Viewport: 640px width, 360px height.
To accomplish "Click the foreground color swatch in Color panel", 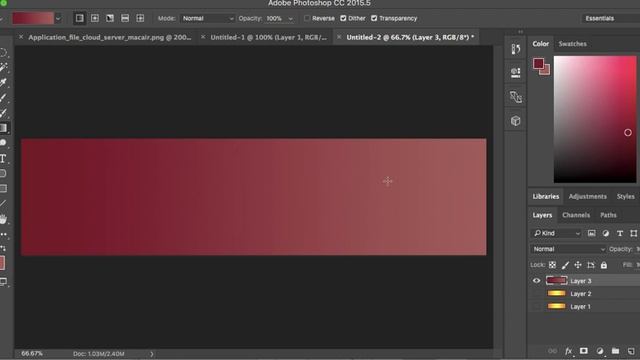I will 538,64.
